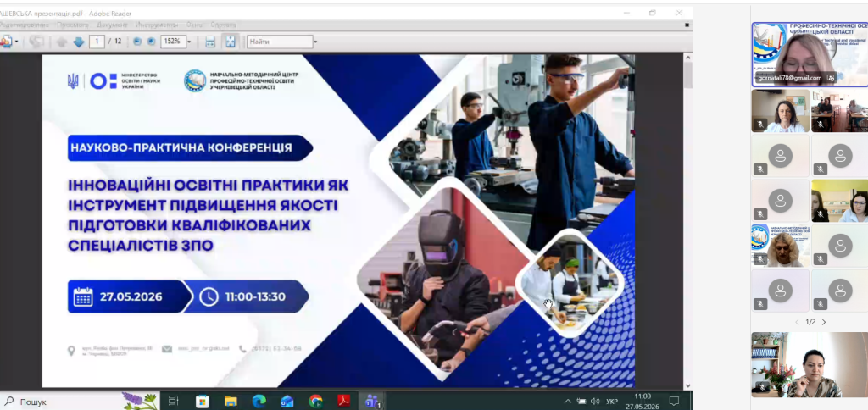The width and height of the screenshot is (868, 410).
Task: Click the PDF vertical scrollbar down arrow
Action: 688,385
